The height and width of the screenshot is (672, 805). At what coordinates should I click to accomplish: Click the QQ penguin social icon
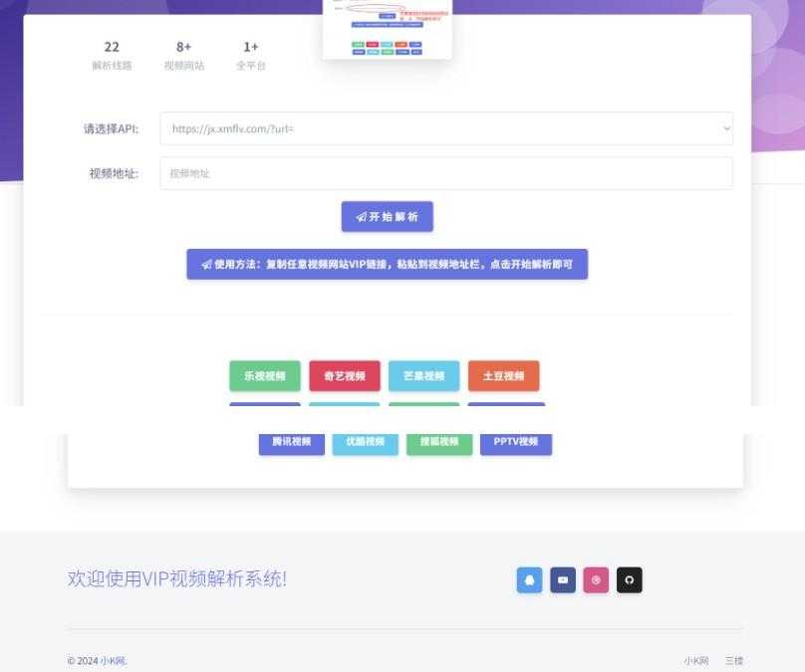click(529, 580)
